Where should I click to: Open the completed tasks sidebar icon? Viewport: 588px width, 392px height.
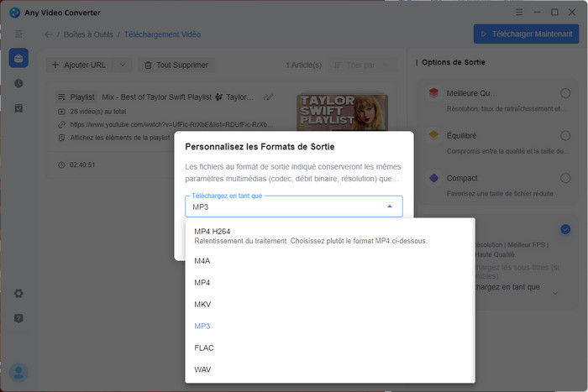coord(18,108)
